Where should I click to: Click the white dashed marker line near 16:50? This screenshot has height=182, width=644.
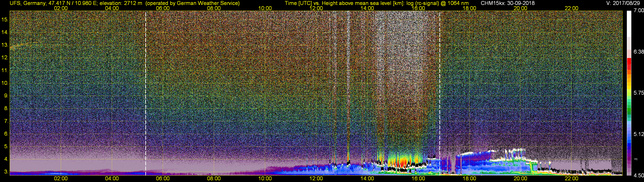tap(440, 93)
